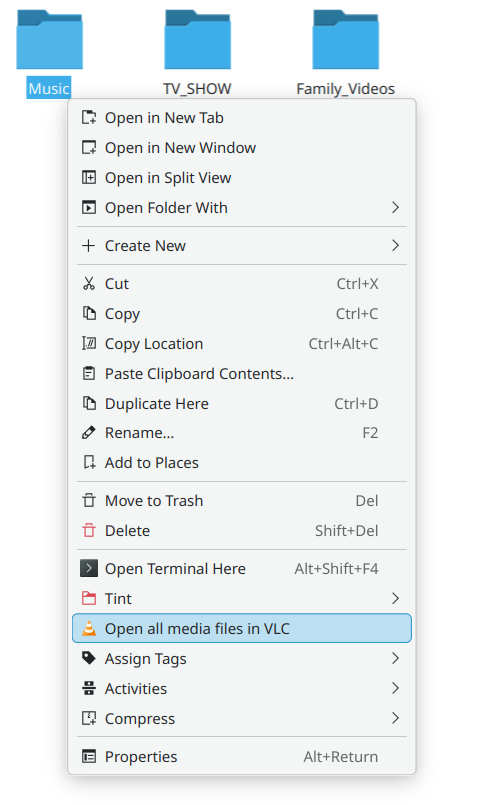This screenshot has height=805, width=484.
Task: Click the VLC cone icon
Action: tap(89, 628)
